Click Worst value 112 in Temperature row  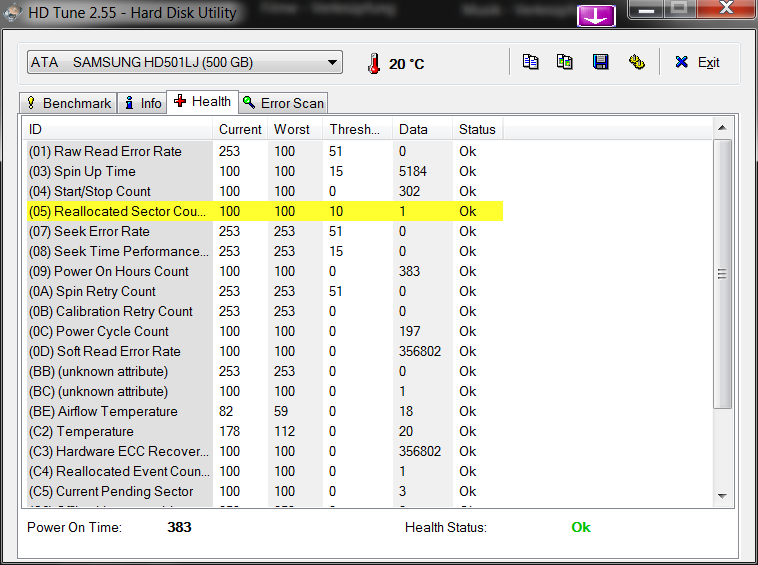click(284, 432)
